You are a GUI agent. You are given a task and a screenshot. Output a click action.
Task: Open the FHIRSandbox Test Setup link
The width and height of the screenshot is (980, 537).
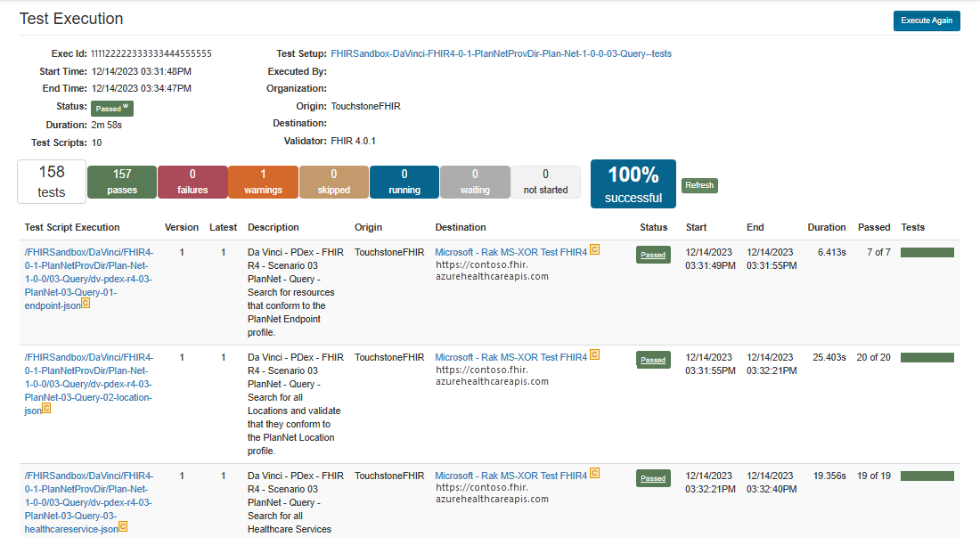pos(502,53)
